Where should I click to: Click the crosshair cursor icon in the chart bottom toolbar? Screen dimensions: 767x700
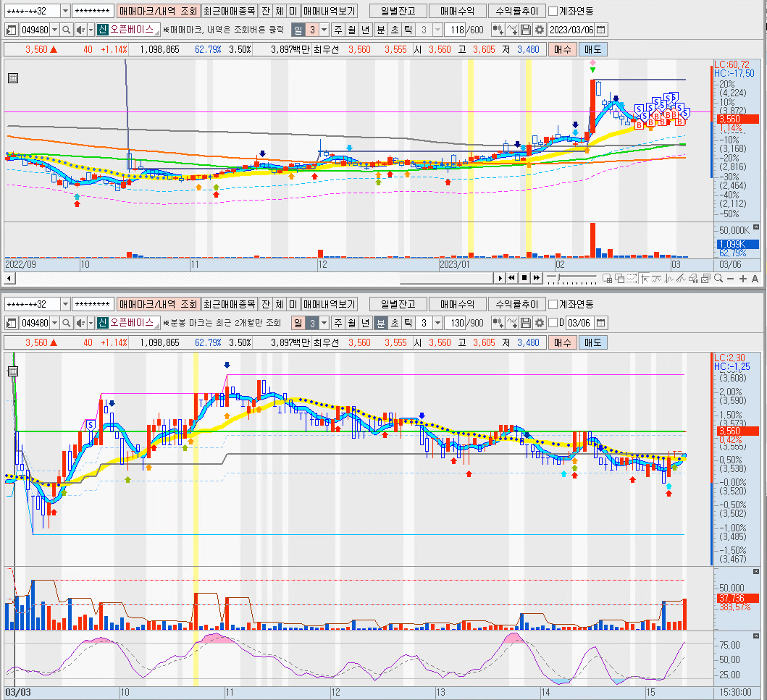point(645,279)
